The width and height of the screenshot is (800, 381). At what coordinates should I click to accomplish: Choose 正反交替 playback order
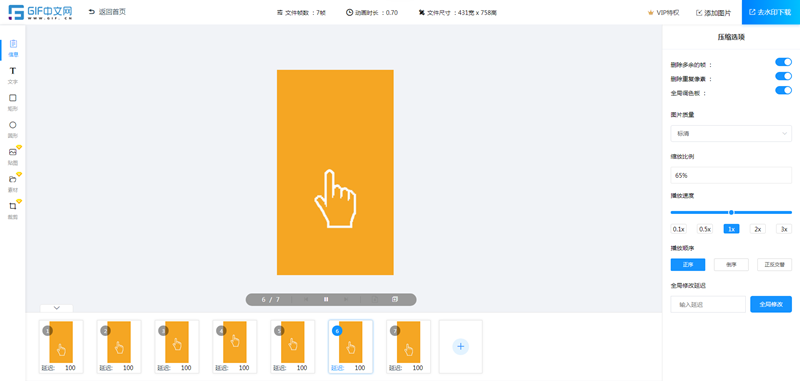[774, 265]
